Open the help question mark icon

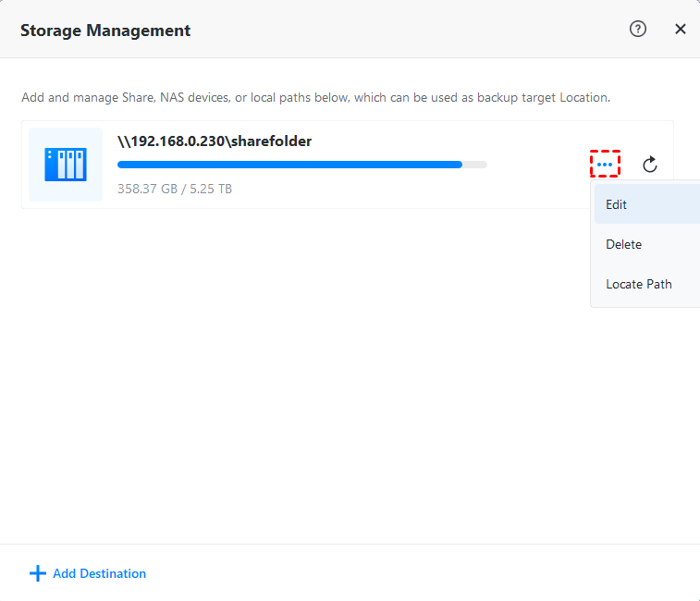(637, 29)
